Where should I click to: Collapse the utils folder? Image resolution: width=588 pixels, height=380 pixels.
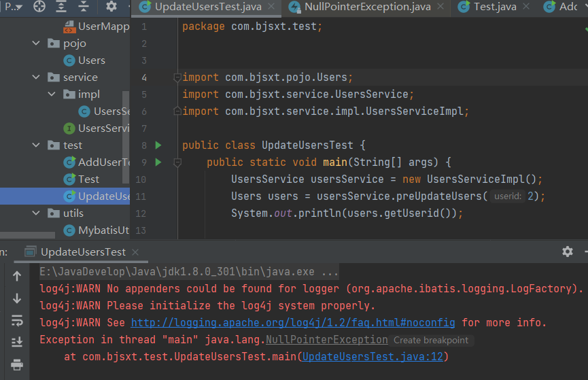[36, 213]
